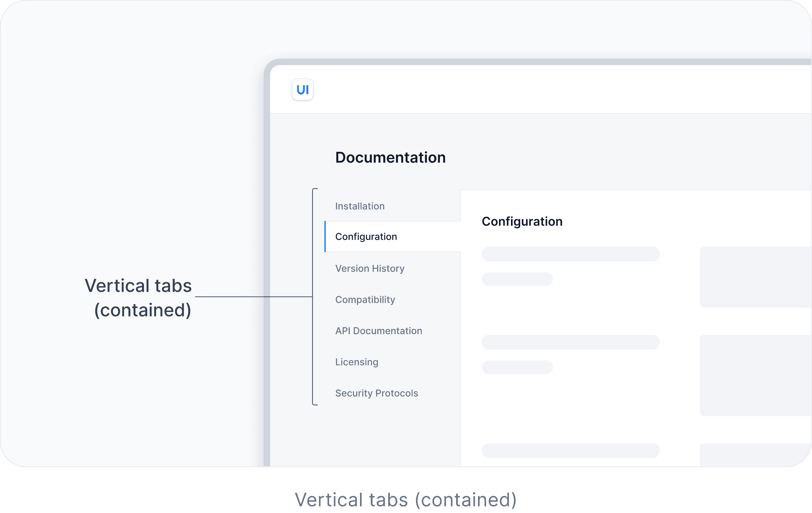Image resolution: width=812 pixels, height=513 pixels.
Task: Click the UI logo icon
Action: [x=303, y=90]
